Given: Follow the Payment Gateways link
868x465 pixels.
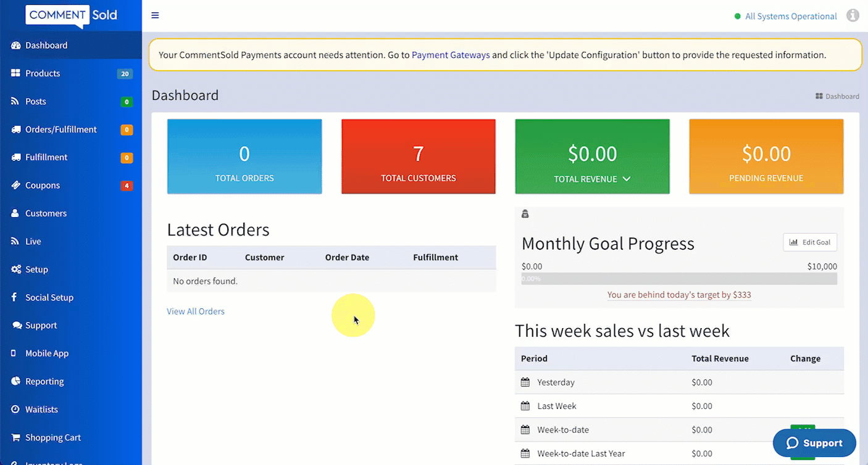Looking at the screenshot, I should point(451,55).
